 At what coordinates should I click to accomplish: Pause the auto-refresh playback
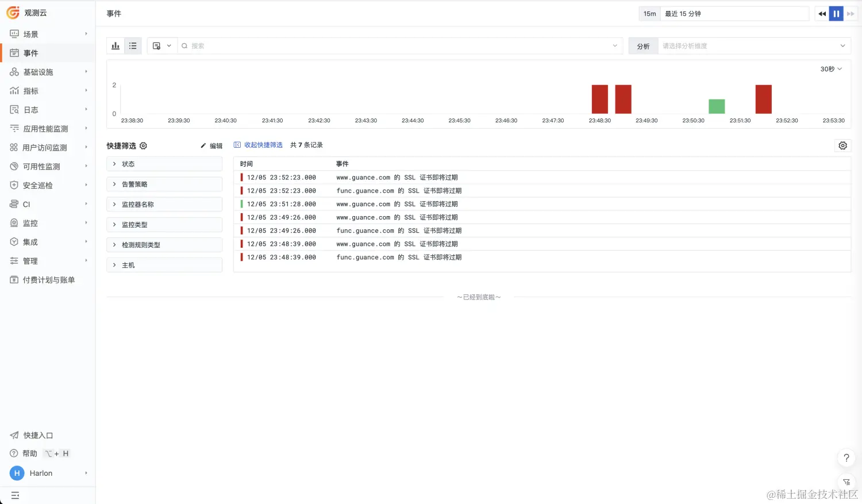click(836, 14)
